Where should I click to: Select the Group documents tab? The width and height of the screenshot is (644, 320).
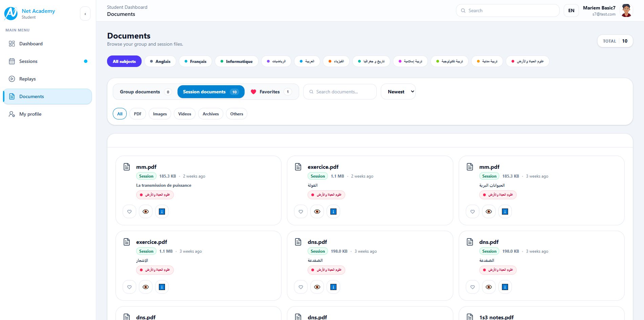click(145, 92)
